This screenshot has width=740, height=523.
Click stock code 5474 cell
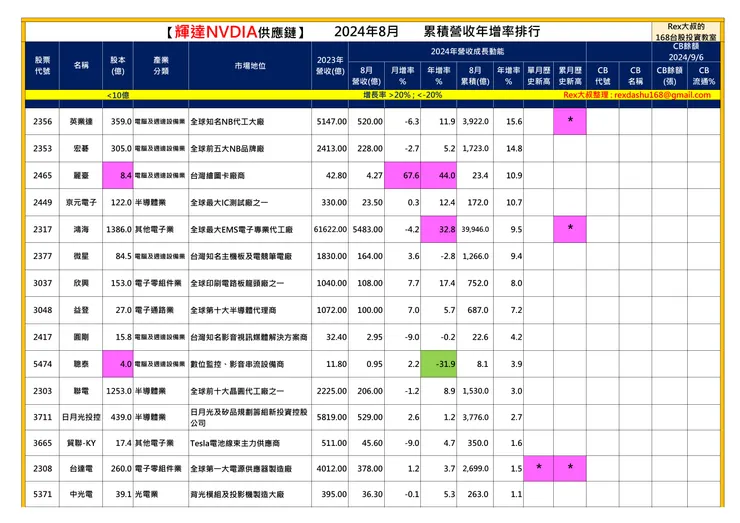coord(42,364)
